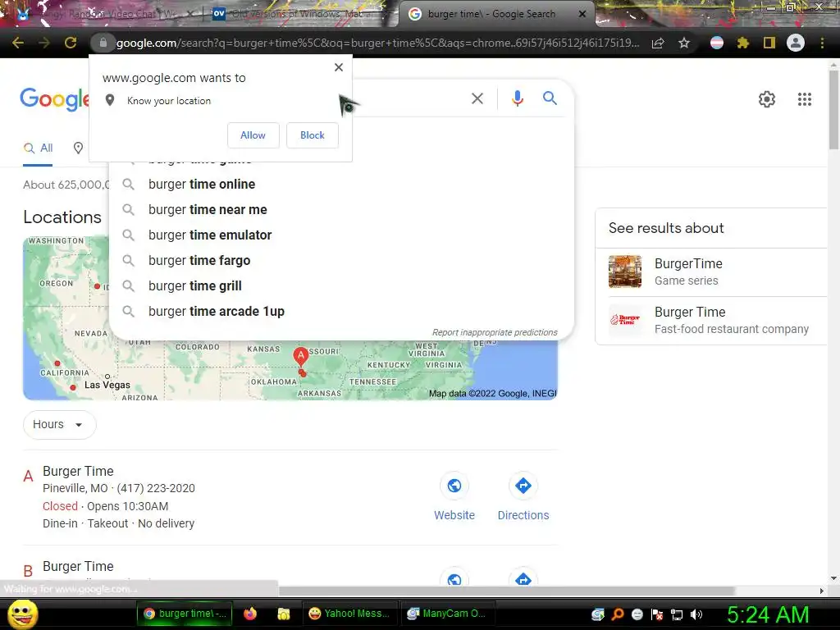
Task: Click the orange magnifier tray icon
Action: click(618, 614)
